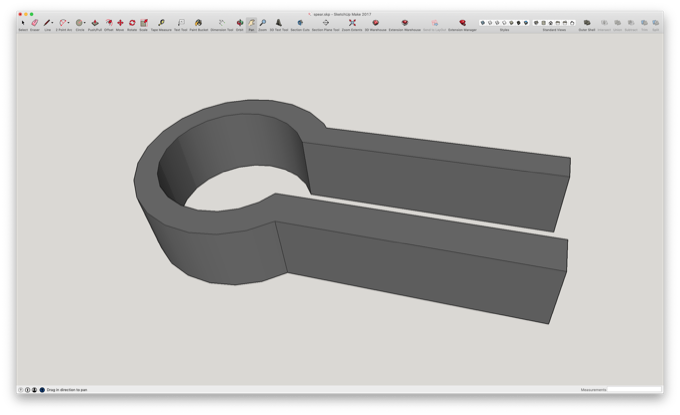Click the first status bar circle icon
Image resolution: width=680 pixels, height=415 pixels.
point(20,390)
